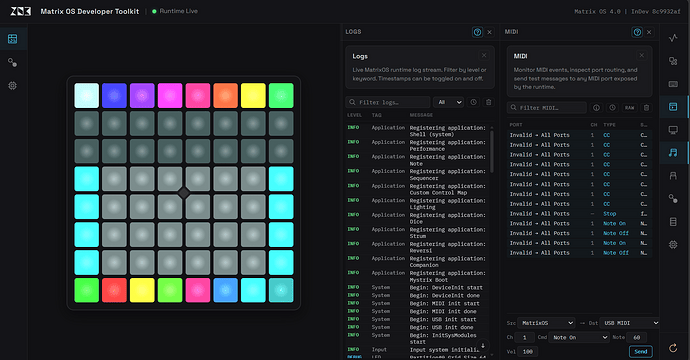
Task: Close the MIDI panel
Action: point(649,32)
